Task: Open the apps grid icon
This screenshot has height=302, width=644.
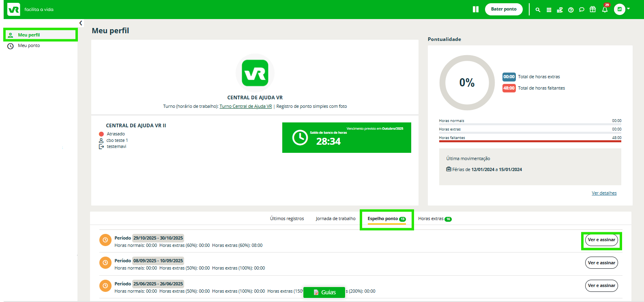Action: [549, 10]
